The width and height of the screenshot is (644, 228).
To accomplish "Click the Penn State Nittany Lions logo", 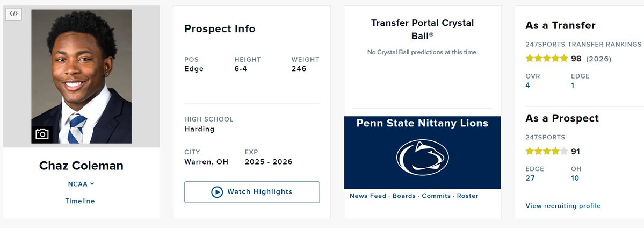I will (x=422, y=158).
